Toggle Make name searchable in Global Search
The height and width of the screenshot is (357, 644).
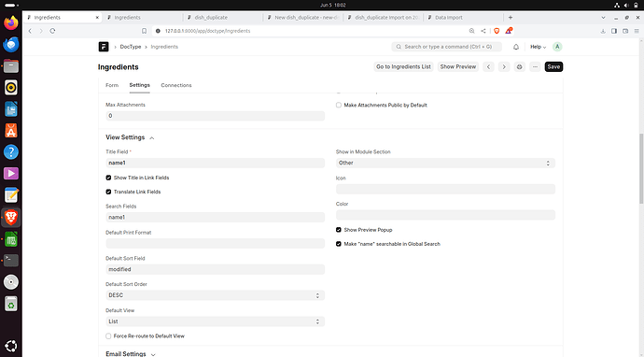[339, 244]
